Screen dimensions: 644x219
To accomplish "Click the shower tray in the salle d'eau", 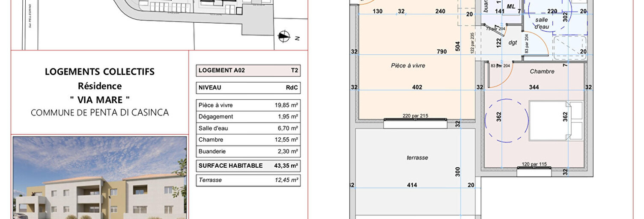I will coord(569,47).
